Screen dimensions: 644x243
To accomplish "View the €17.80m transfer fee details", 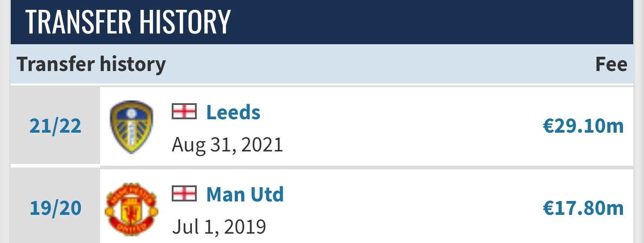I will 583,209.
